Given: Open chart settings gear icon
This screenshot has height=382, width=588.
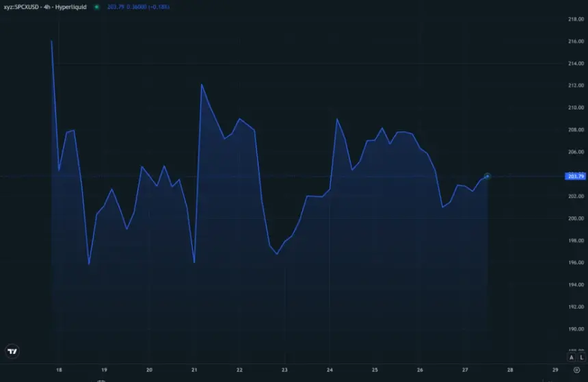Looking at the screenshot, I should tap(577, 370).
